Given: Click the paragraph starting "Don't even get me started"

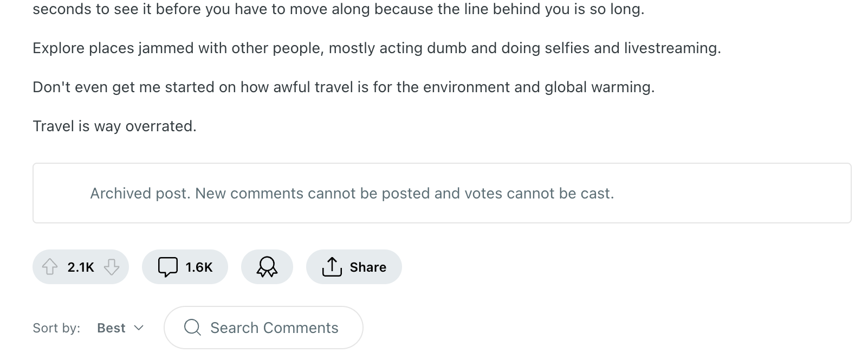Looking at the screenshot, I should click(344, 87).
